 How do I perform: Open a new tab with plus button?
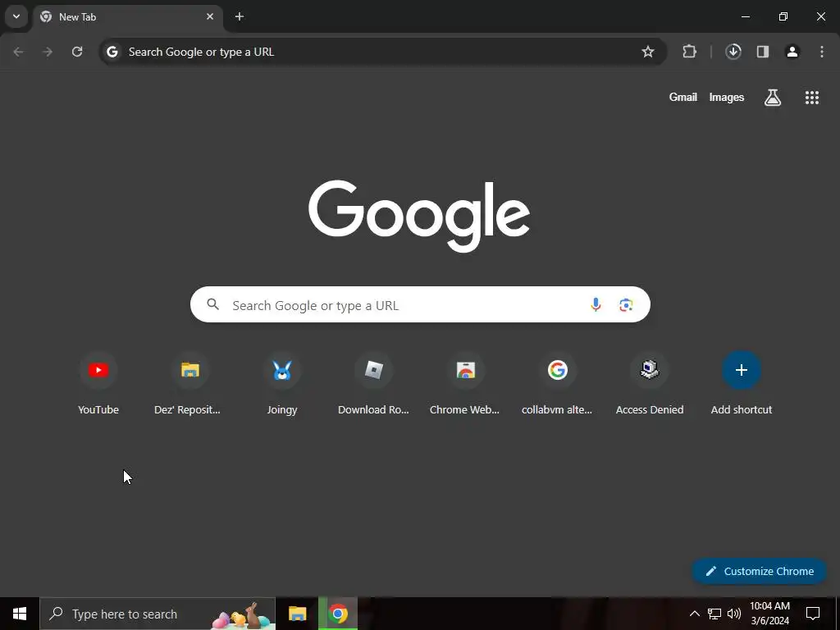(x=240, y=16)
